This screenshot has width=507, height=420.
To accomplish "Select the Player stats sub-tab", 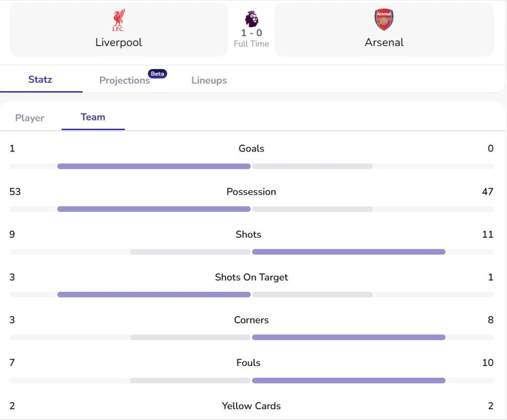I will point(30,118).
